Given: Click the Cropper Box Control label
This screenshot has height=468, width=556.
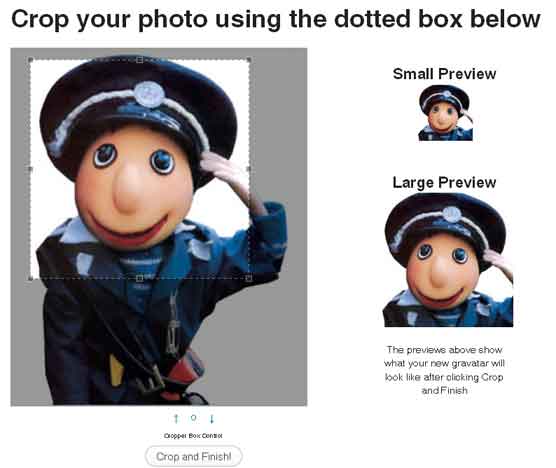Looking at the screenshot, I should 193,436.
